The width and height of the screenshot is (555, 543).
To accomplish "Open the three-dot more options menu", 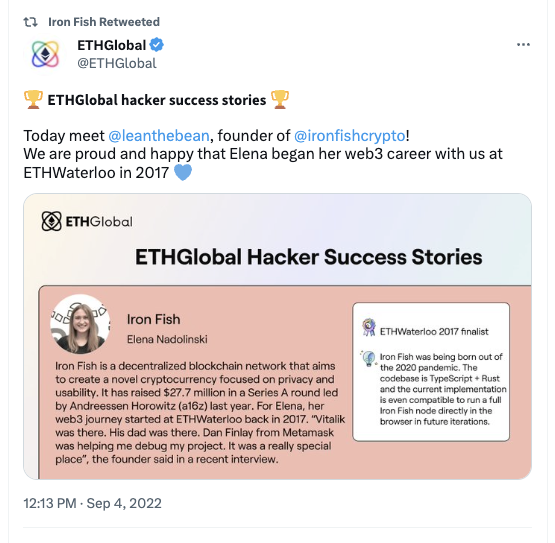I will [523, 45].
